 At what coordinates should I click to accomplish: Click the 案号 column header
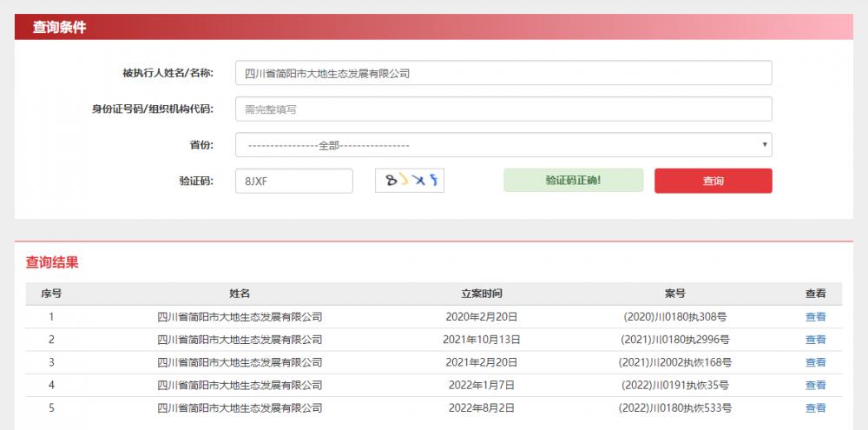pos(674,294)
